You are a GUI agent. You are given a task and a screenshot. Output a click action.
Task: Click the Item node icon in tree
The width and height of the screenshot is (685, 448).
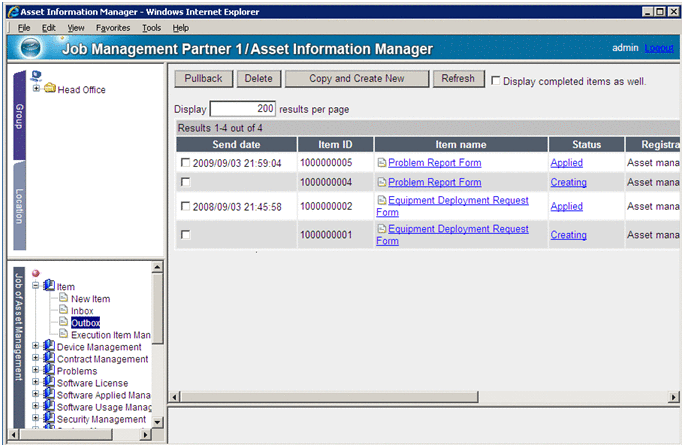tap(49, 287)
